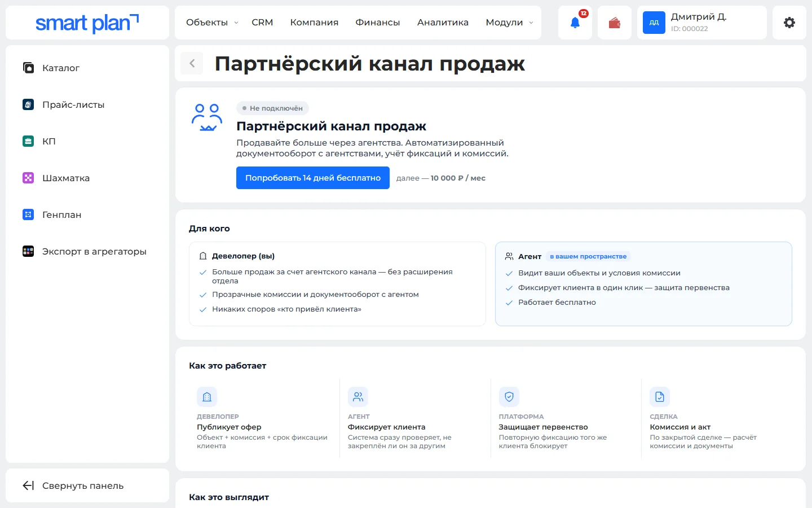Click Попробовать 14 дней бесплатно button
This screenshot has height=508, width=812.
click(x=313, y=178)
